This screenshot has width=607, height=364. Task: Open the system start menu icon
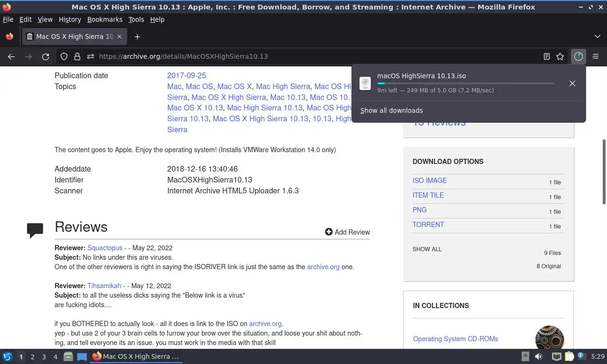tap(8, 356)
